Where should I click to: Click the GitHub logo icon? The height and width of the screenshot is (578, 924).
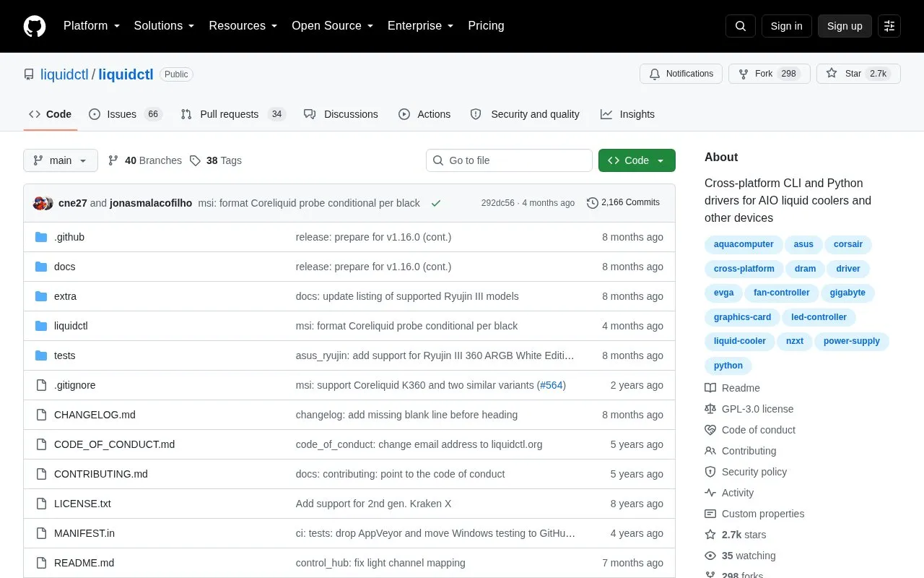click(x=35, y=26)
